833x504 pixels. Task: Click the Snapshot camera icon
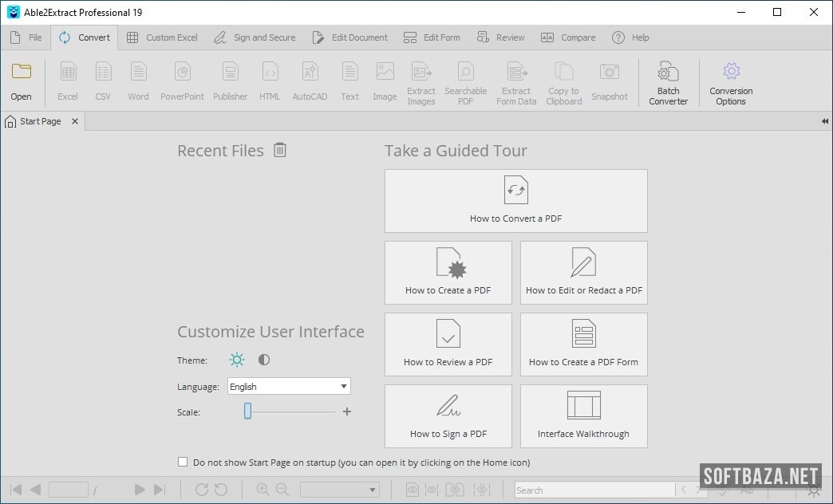coord(610,73)
